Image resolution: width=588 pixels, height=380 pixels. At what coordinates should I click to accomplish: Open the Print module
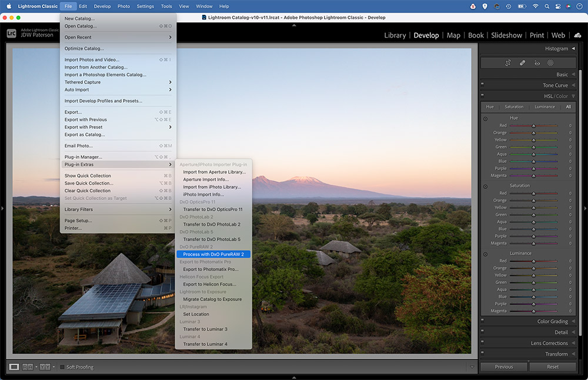(537, 35)
